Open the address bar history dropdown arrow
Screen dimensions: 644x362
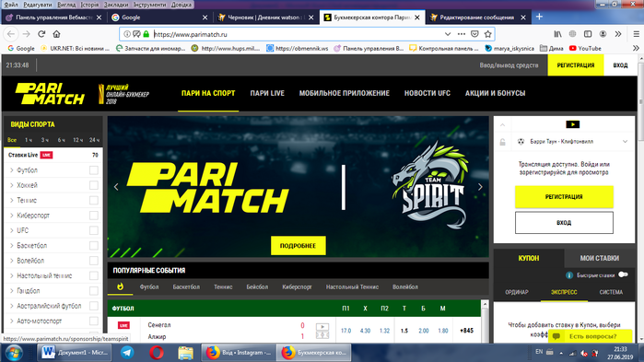(448, 34)
